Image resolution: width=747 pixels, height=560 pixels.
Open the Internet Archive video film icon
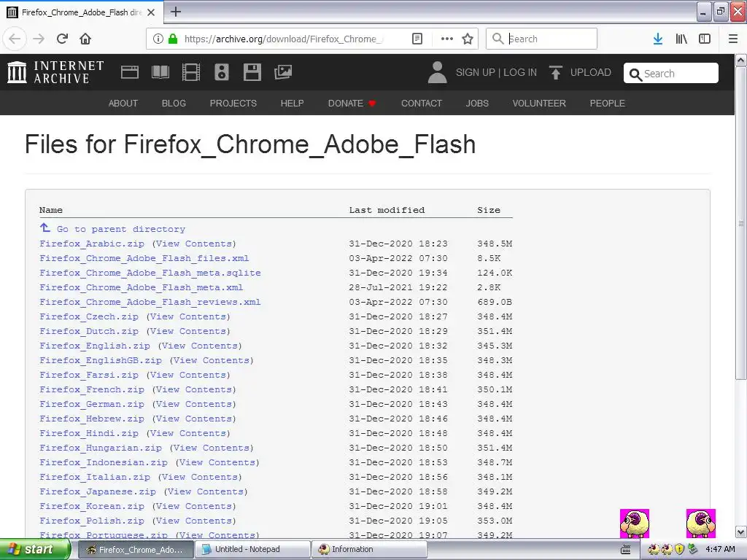point(190,72)
